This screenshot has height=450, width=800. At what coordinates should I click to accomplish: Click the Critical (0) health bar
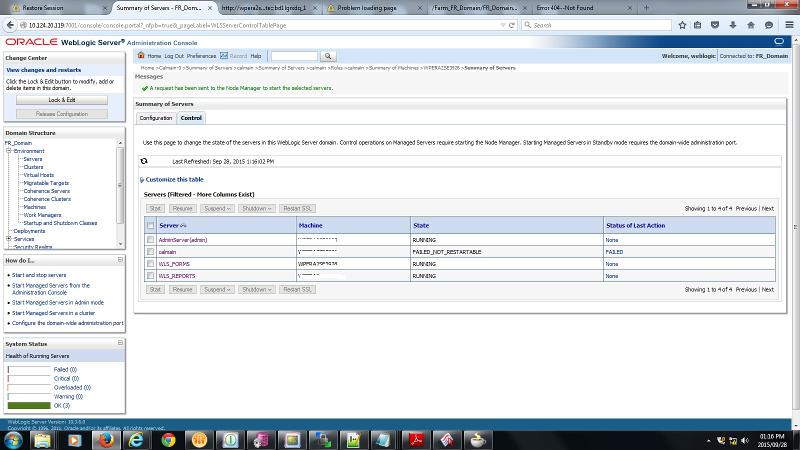29,379
